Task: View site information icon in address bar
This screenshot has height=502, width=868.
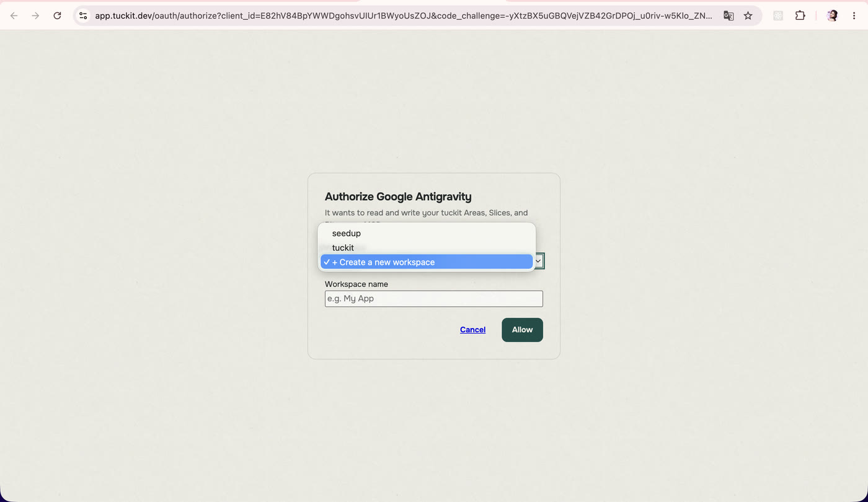Action: click(83, 15)
